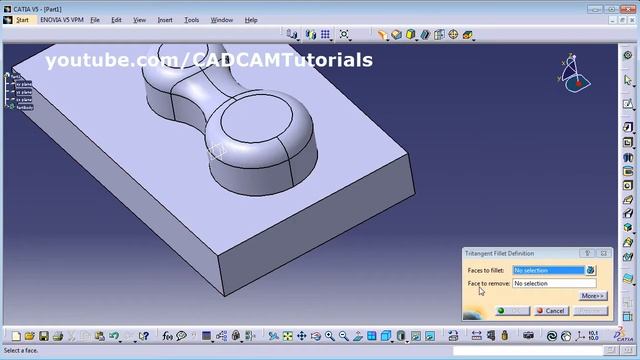The width and height of the screenshot is (640, 360).
Task: Open the Sketcher tool icon
Action: click(627, 104)
